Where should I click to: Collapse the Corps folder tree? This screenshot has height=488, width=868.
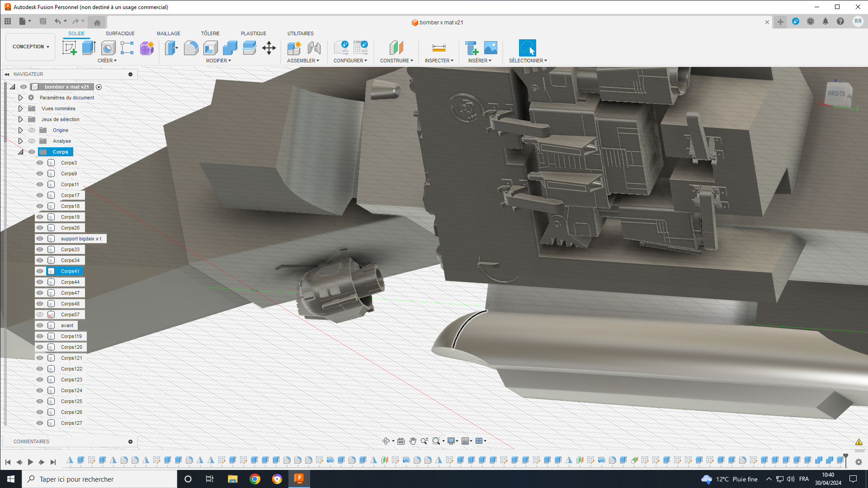click(x=20, y=152)
